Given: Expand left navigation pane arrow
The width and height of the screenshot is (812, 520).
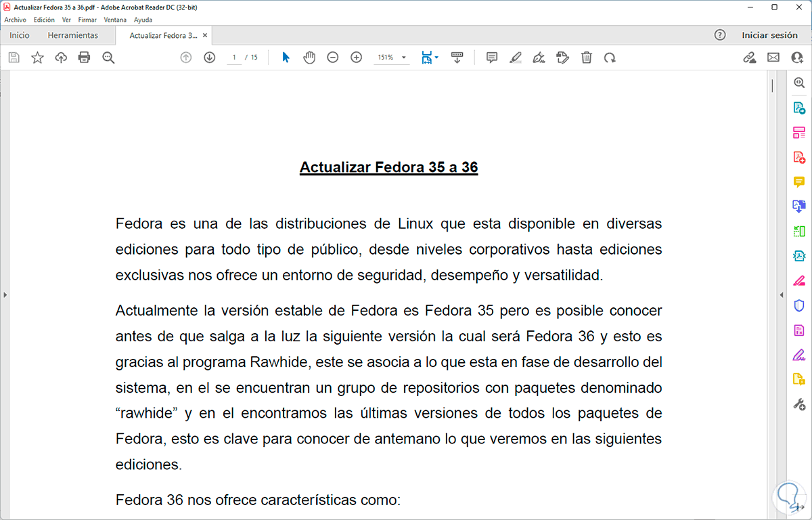Looking at the screenshot, I should click(x=5, y=295).
